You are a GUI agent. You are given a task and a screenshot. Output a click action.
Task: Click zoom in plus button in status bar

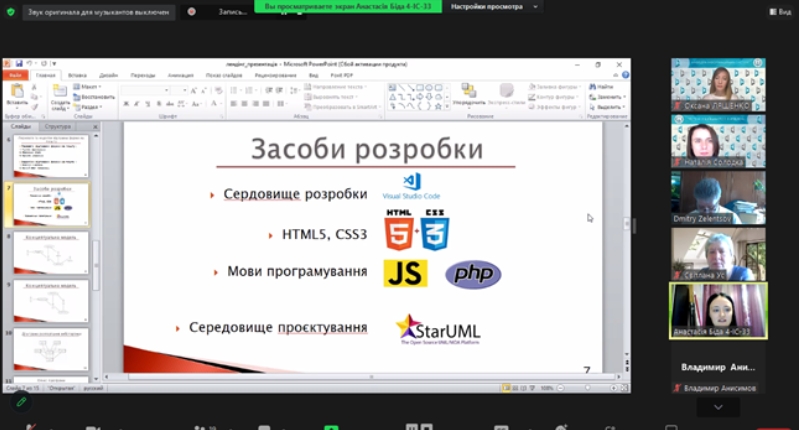click(614, 388)
